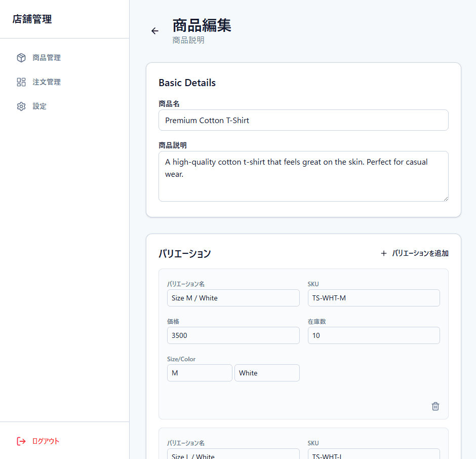The height and width of the screenshot is (459, 476).
Task: Select the SKU field showing TS-WHT-M
Action: click(374, 298)
